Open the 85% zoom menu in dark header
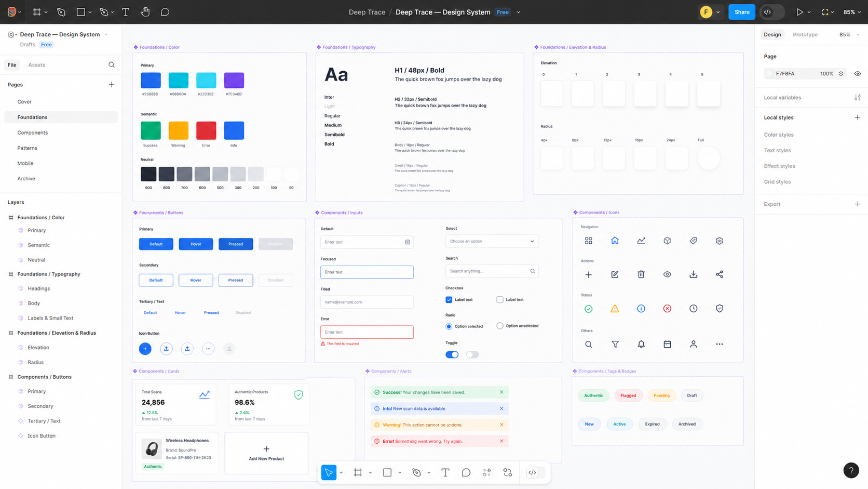 click(852, 12)
